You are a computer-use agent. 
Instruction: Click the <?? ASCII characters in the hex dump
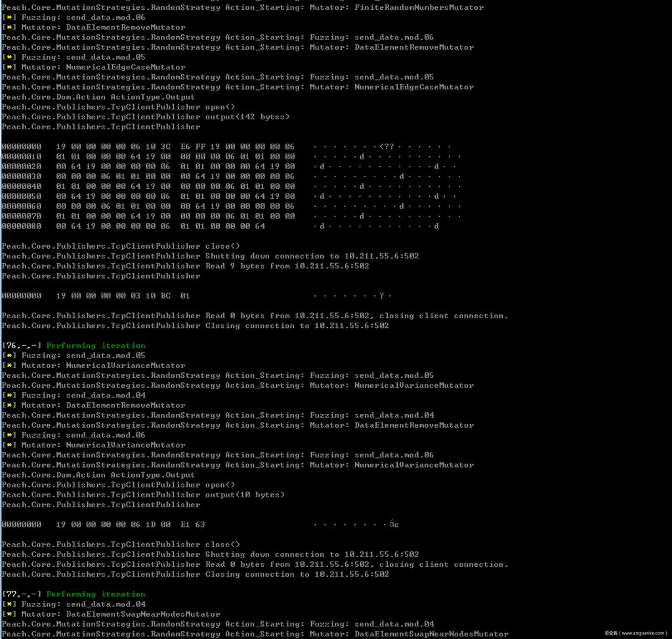point(387,146)
